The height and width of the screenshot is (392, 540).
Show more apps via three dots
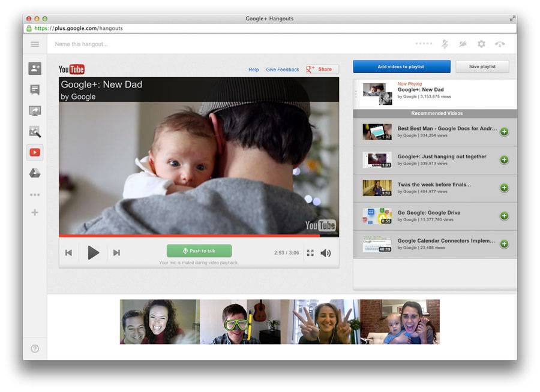[35, 195]
